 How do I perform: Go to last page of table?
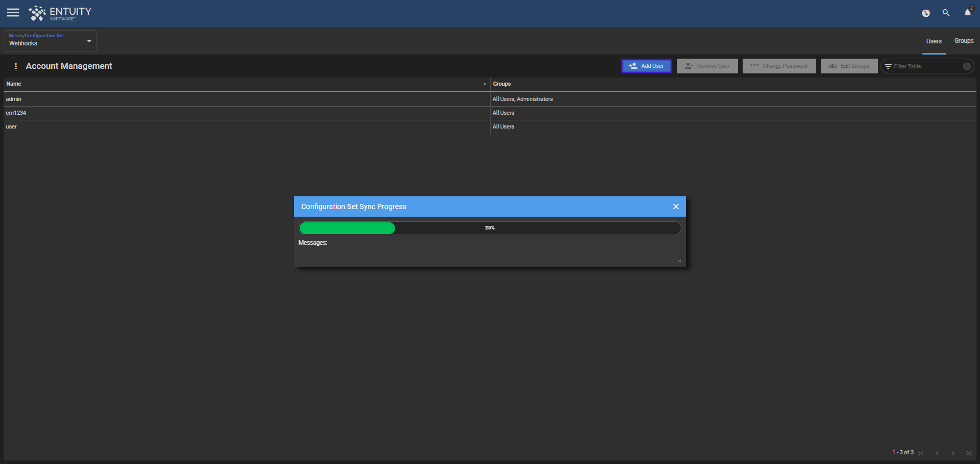[969, 453]
